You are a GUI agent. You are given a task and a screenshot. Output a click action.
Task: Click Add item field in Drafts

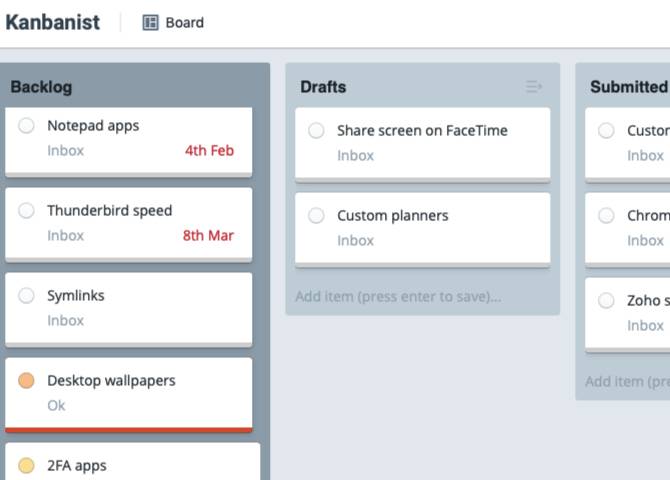point(397,296)
